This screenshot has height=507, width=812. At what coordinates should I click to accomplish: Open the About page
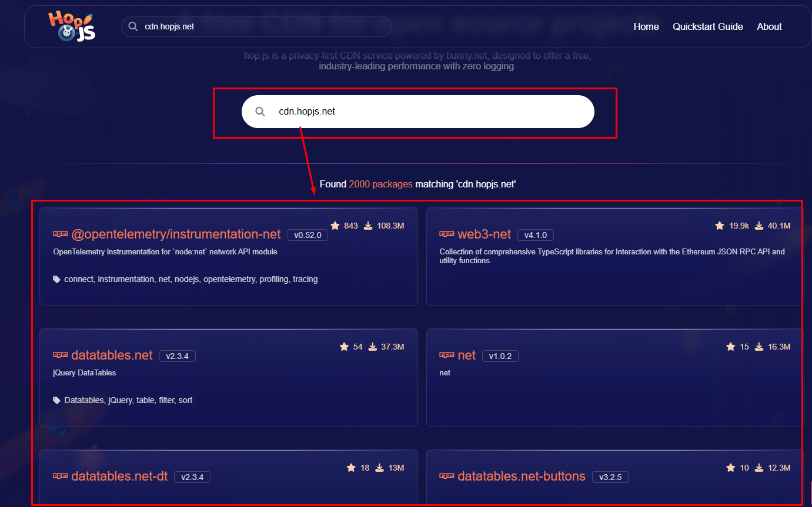769,26
